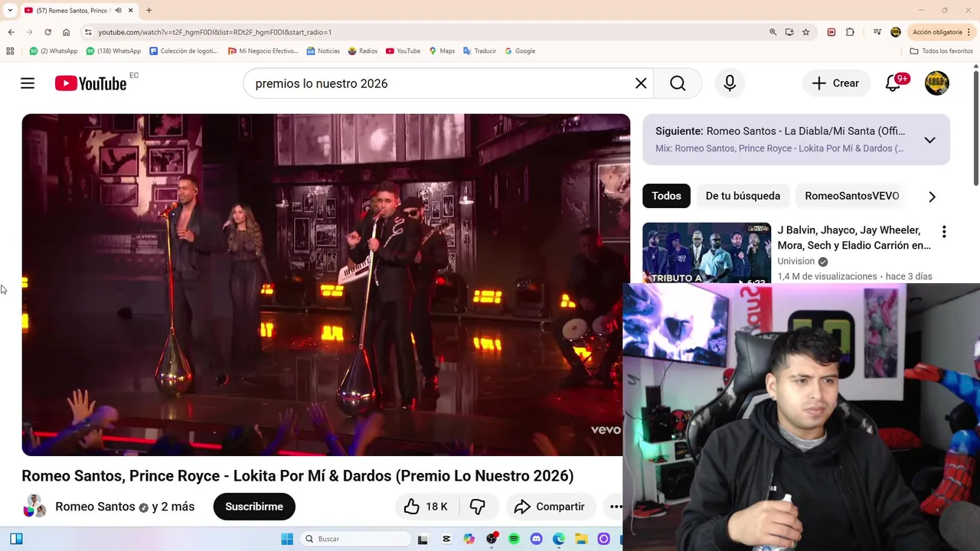Open the Radios bookmark
Image resolution: width=980 pixels, height=551 pixels.
(363, 51)
